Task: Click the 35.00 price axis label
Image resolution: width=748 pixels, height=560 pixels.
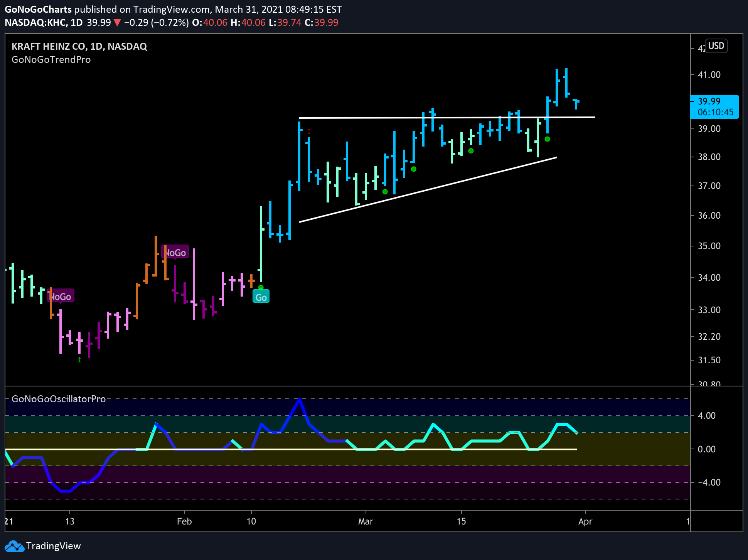Action: (x=709, y=246)
